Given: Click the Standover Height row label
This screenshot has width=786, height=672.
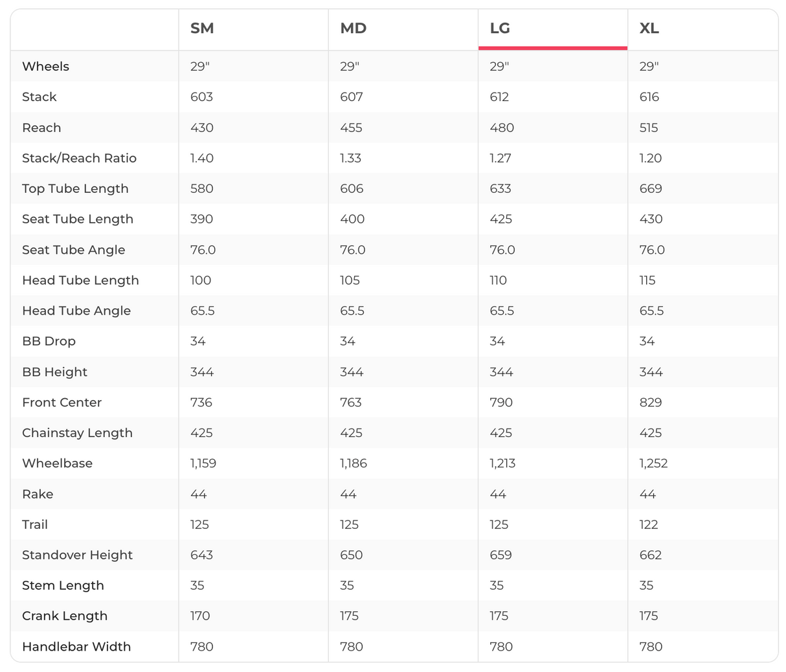Looking at the screenshot, I should pyautogui.click(x=77, y=555).
